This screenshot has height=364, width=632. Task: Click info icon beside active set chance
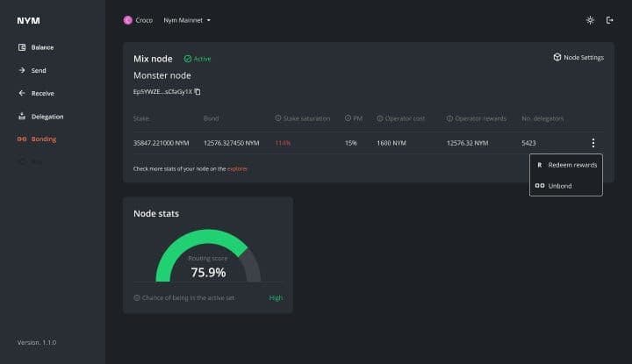point(137,298)
